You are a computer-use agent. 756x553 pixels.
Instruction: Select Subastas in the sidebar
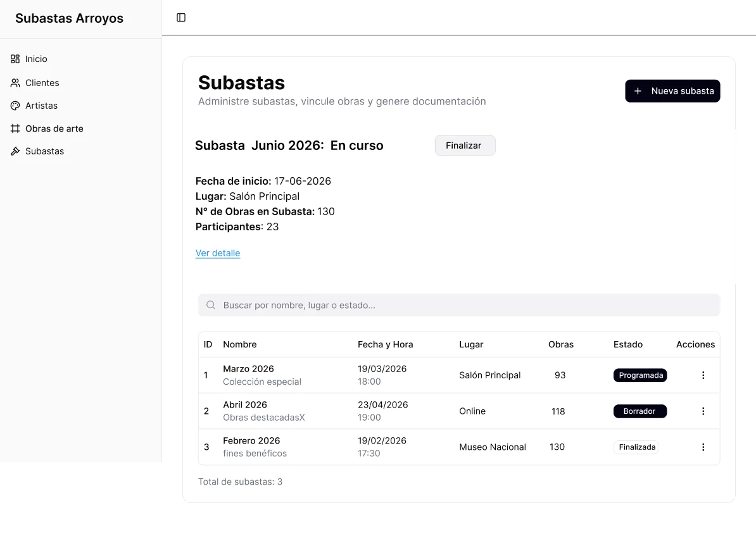[x=45, y=151]
